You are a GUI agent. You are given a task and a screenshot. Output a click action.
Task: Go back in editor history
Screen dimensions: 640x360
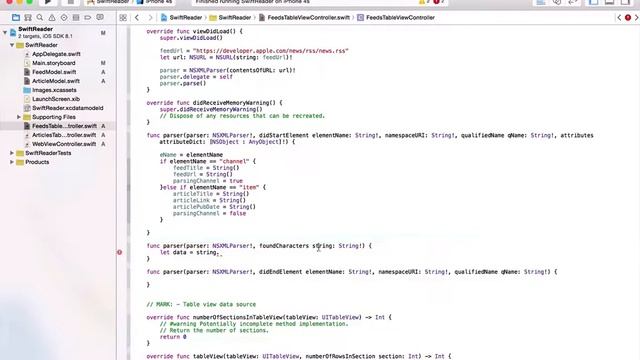(x=137, y=18)
